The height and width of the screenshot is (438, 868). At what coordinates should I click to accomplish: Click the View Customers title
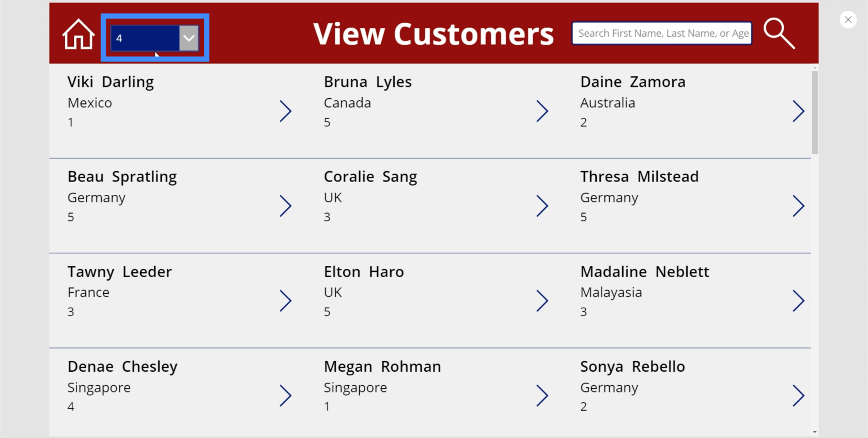pyautogui.click(x=433, y=34)
